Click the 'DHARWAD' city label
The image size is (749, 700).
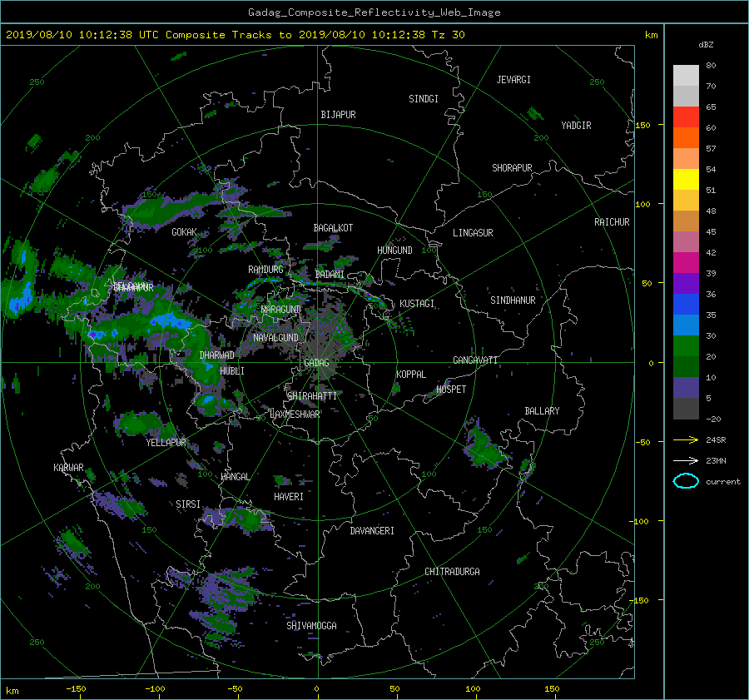pyautogui.click(x=217, y=355)
